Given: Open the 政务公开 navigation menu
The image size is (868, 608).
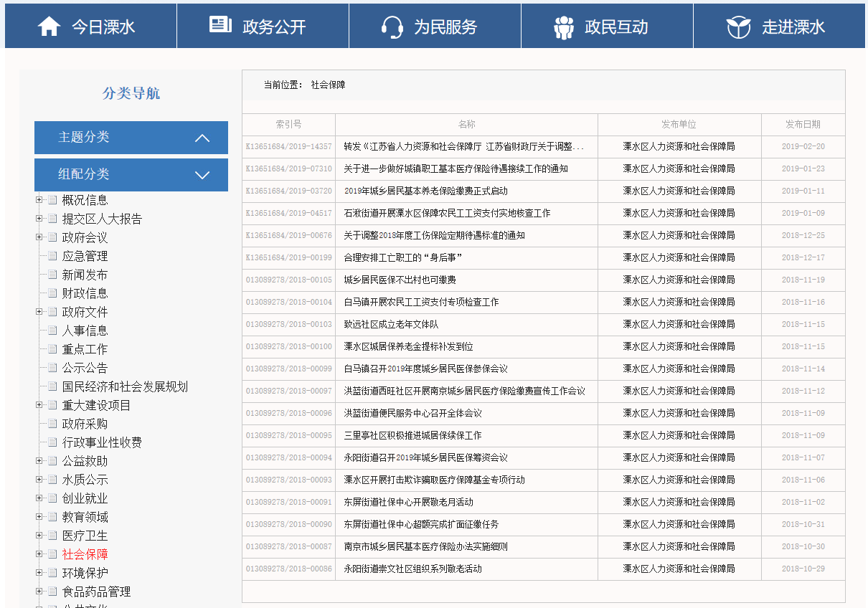Looking at the screenshot, I should tap(273, 27).
